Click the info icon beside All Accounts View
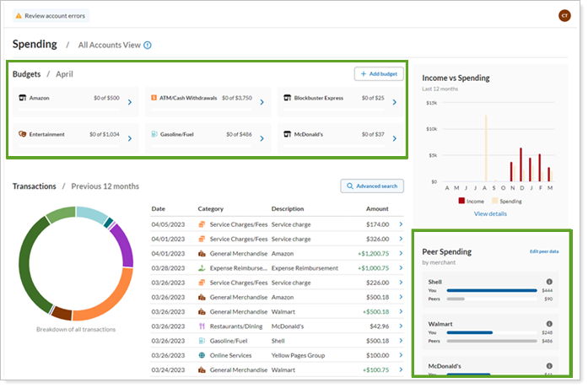588x388 pixels. click(x=148, y=45)
